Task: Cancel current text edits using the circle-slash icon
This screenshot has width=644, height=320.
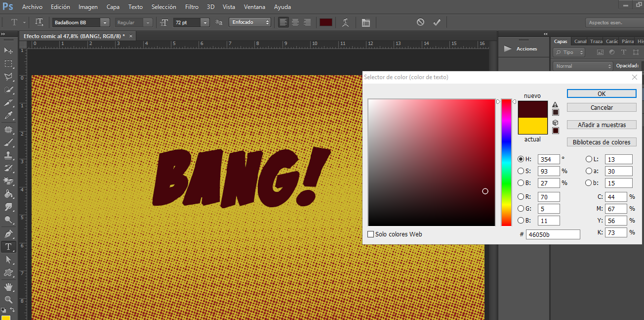Action: point(420,22)
